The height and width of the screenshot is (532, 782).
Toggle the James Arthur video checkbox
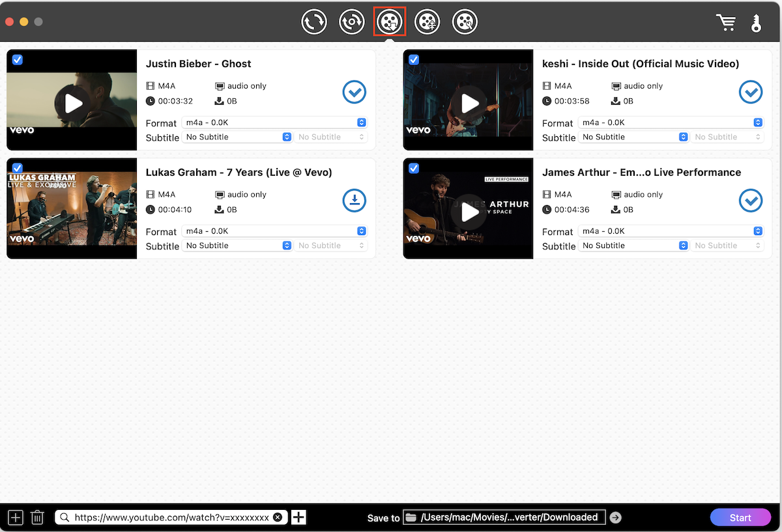[x=414, y=169]
